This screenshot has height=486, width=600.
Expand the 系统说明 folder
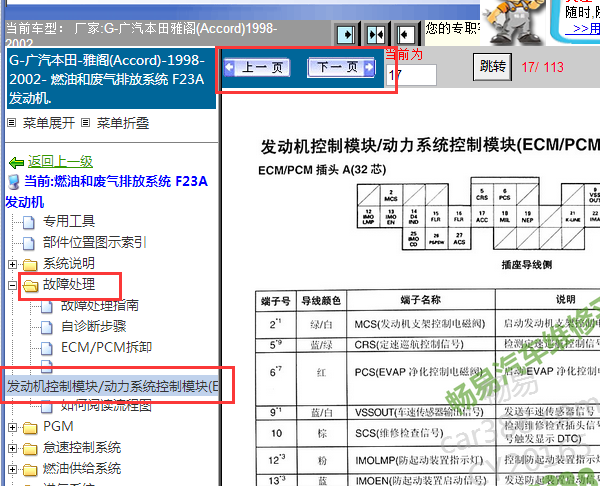pos(12,264)
